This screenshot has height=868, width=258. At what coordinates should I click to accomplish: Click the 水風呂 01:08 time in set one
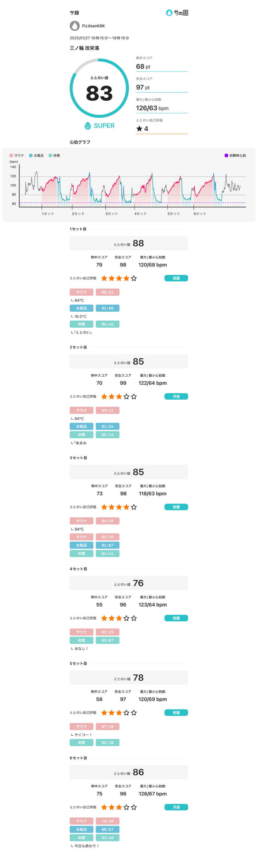point(107,308)
